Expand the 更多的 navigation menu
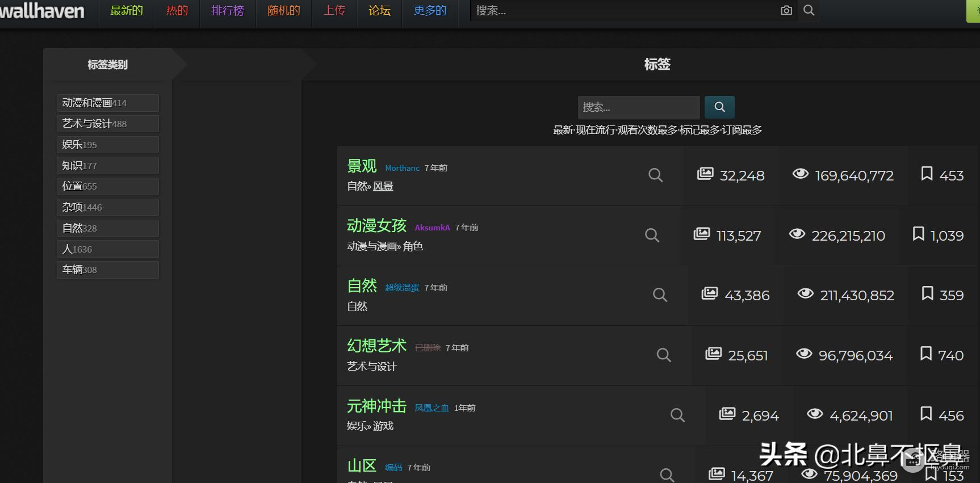Viewport: 980px width, 483px height. tap(430, 11)
